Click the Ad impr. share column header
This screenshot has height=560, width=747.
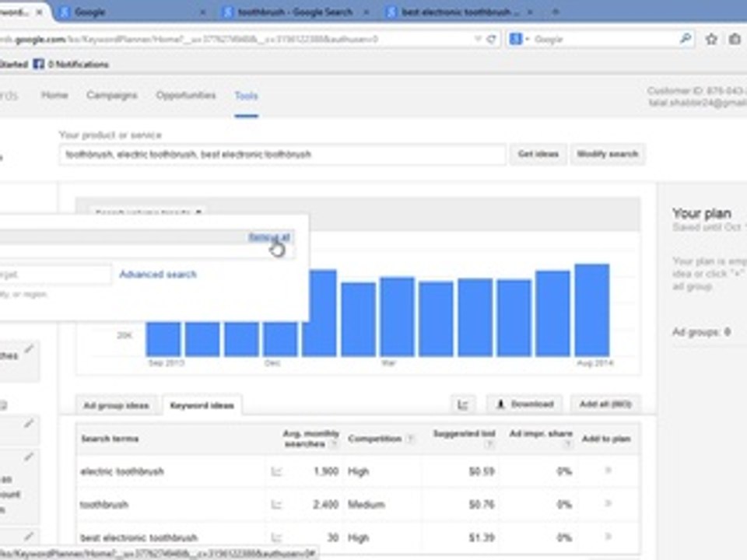click(541, 434)
